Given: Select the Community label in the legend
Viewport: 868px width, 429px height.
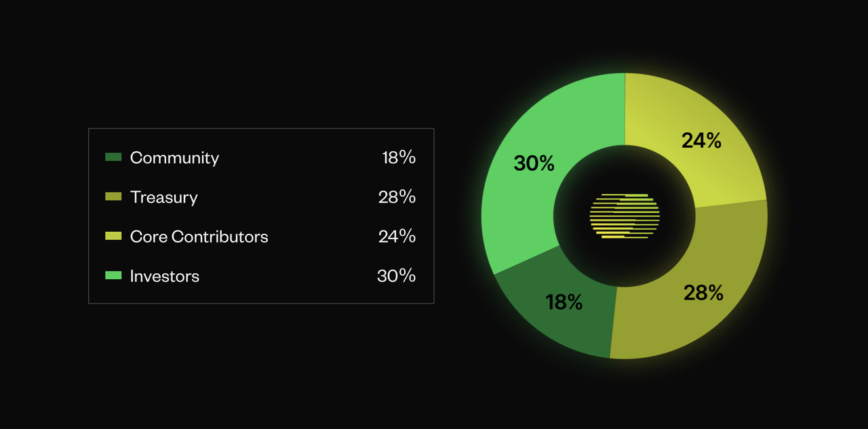Looking at the screenshot, I should pyautogui.click(x=174, y=158).
